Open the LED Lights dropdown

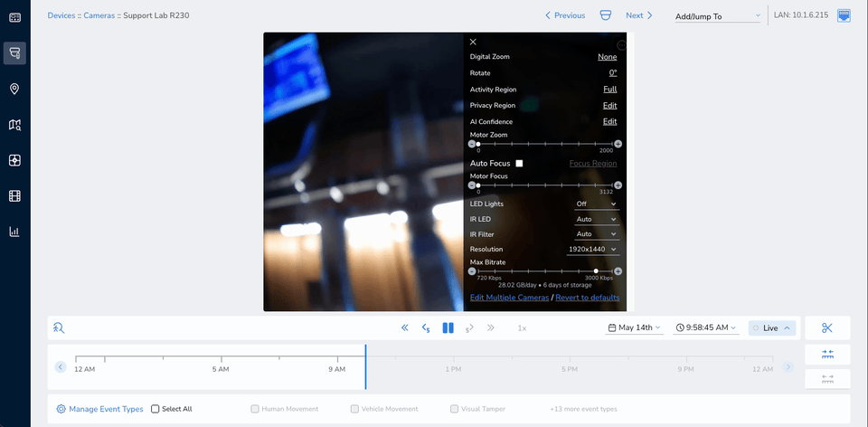click(x=596, y=204)
